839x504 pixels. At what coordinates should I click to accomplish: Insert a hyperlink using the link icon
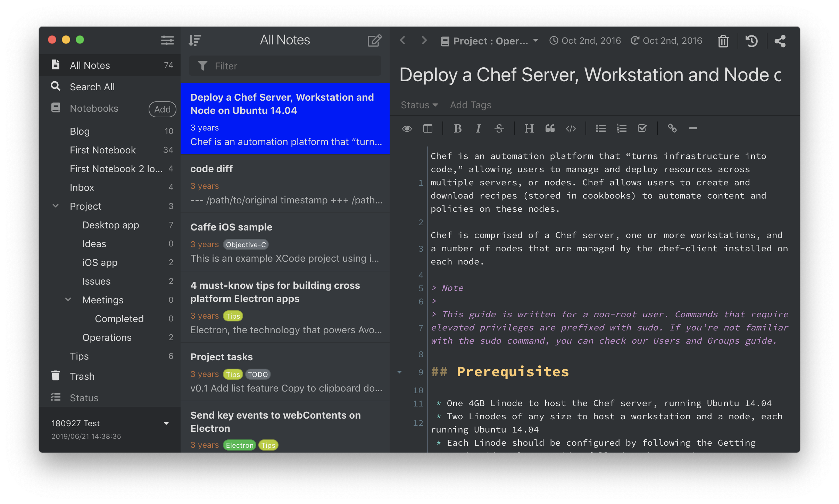point(672,128)
